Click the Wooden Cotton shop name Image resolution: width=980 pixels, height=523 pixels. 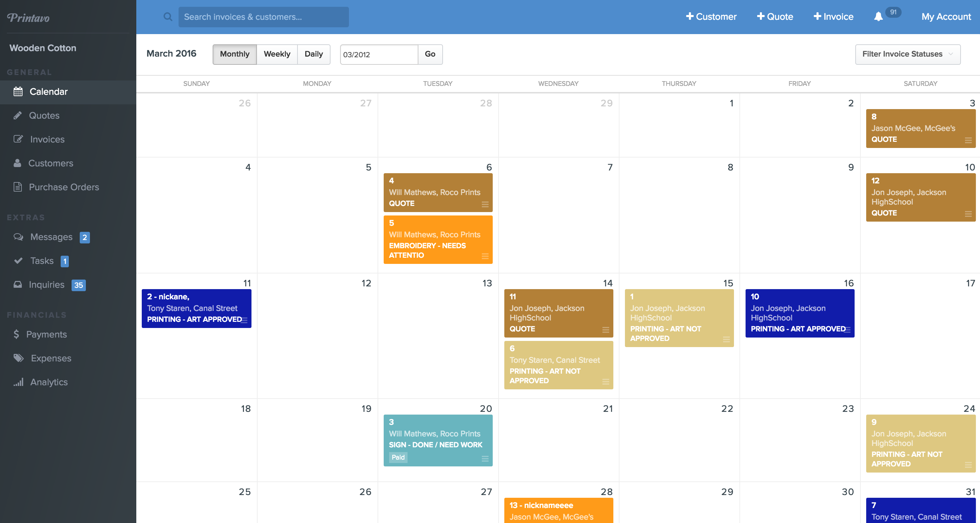point(43,48)
